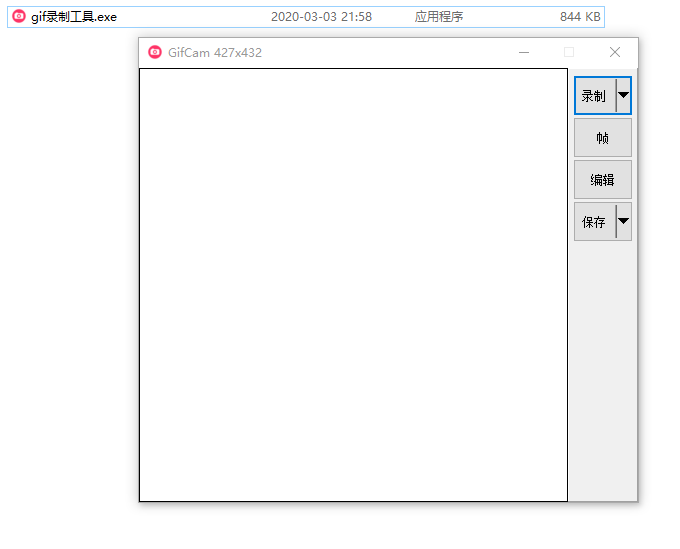Select the gif录制工具.exe file icon
Image resolution: width=680 pixels, height=549 pixels.
(19, 16)
